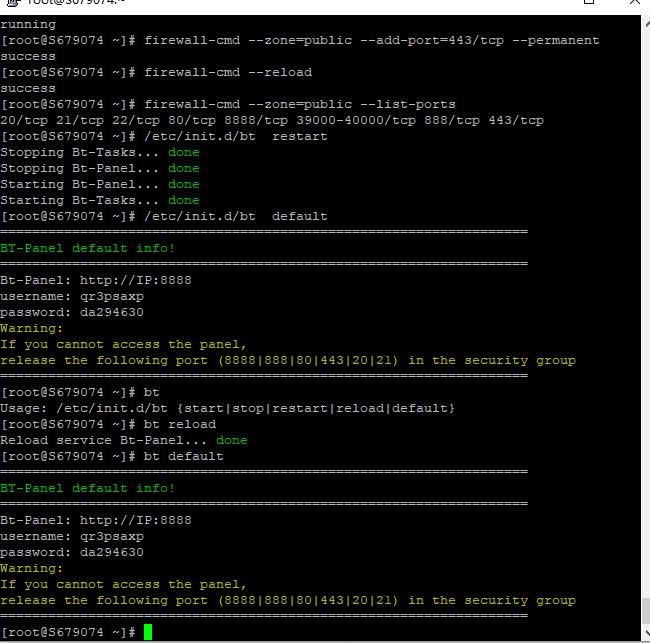Click the '/etc/init.d/bt restart' command

[236, 136]
